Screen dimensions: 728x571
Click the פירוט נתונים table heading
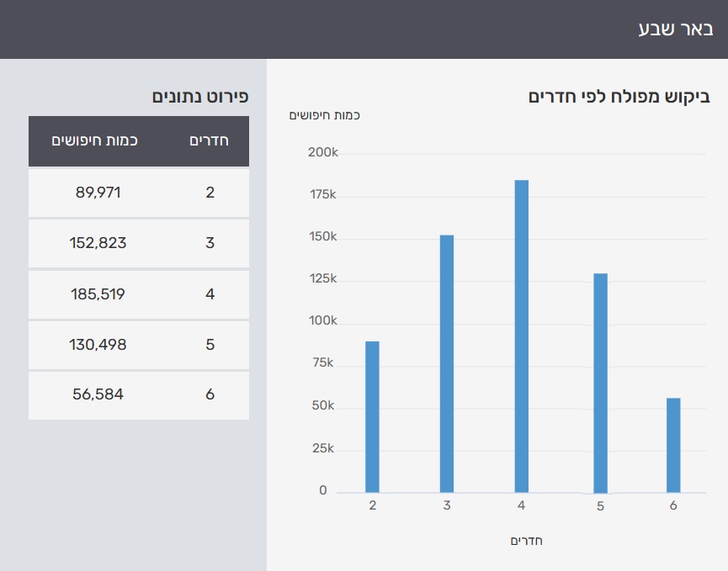200,97
